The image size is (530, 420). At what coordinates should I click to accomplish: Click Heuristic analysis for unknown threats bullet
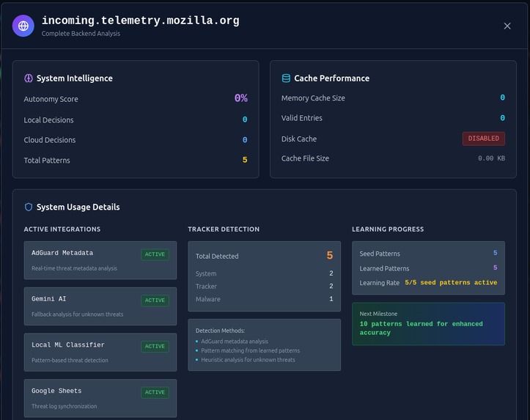[x=248, y=360]
